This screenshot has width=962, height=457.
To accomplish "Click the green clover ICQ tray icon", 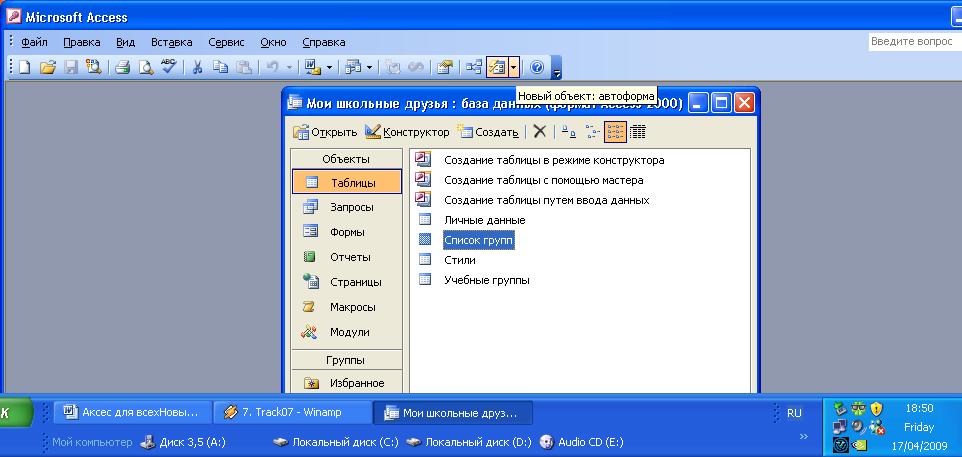I will click(x=858, y=408).
